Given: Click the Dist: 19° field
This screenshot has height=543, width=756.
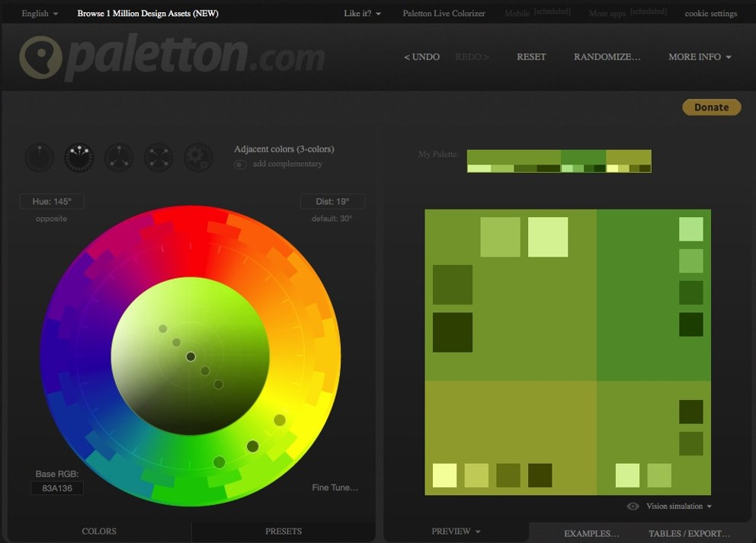Looking at the screenshot, I should point(332,201).
